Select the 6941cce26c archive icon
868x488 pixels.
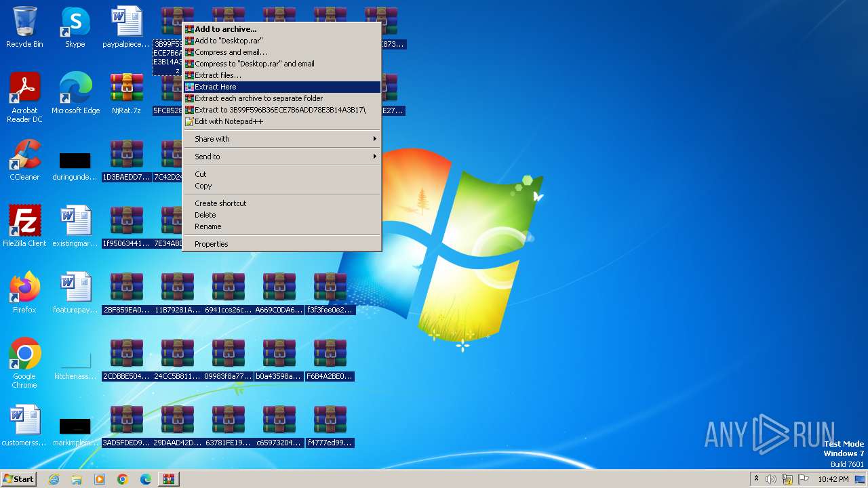pos(229,293)
